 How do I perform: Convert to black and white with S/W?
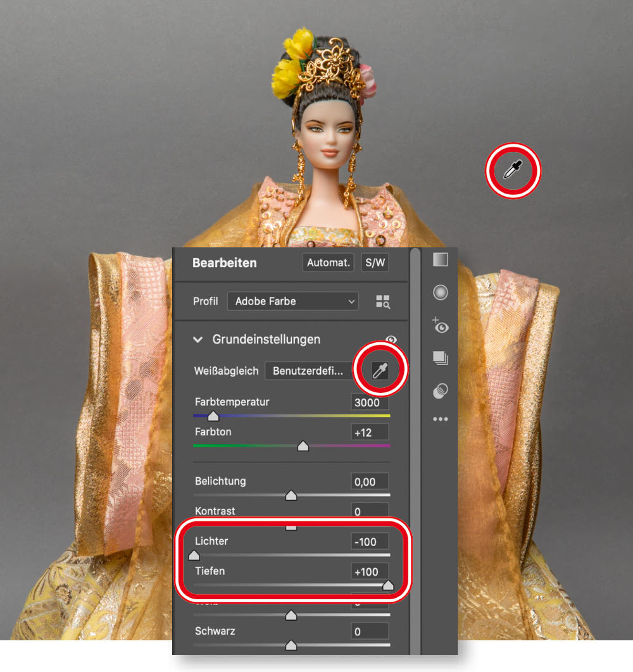point(375,263)
